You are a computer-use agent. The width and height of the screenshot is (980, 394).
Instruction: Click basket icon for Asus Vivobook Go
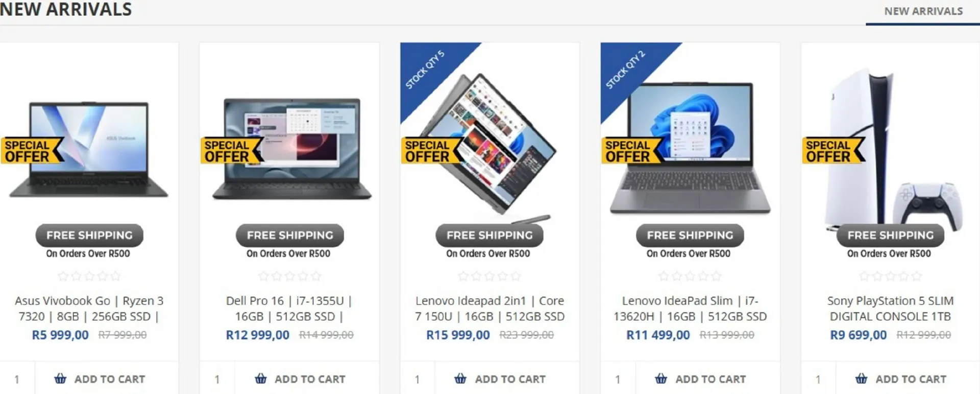tap(60, 379)
